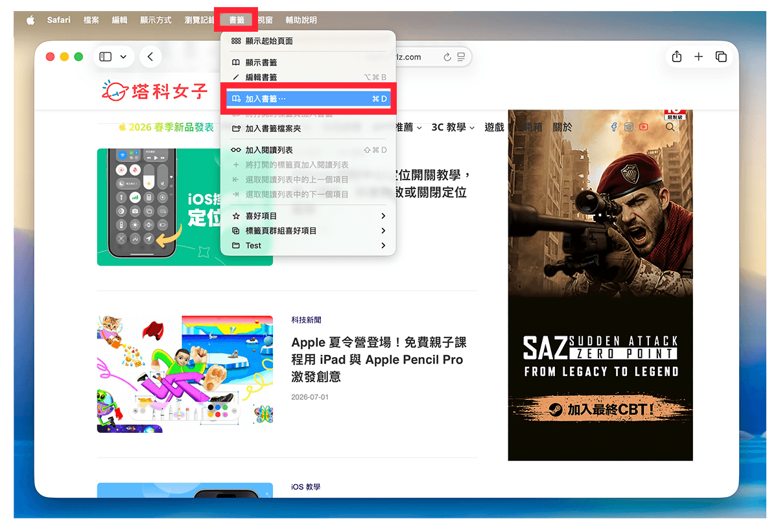Choose 編輯書籤 from the menu

point(308,77)
